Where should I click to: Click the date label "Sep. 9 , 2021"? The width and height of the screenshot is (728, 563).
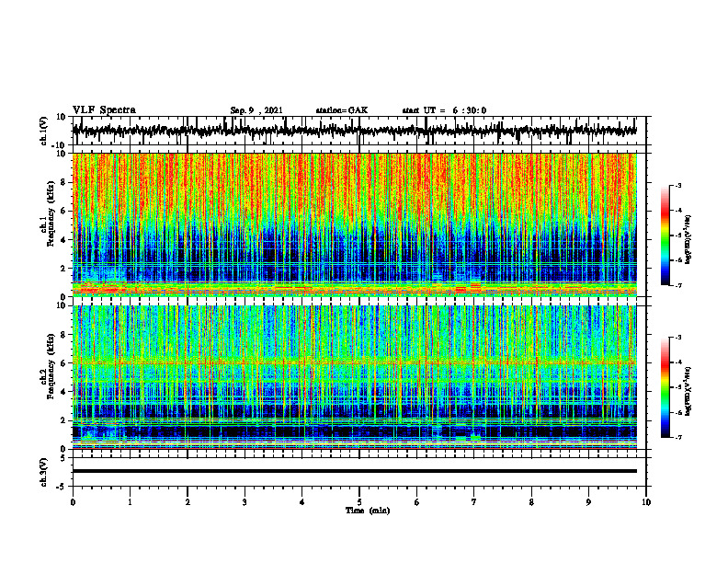click(256, 110)
